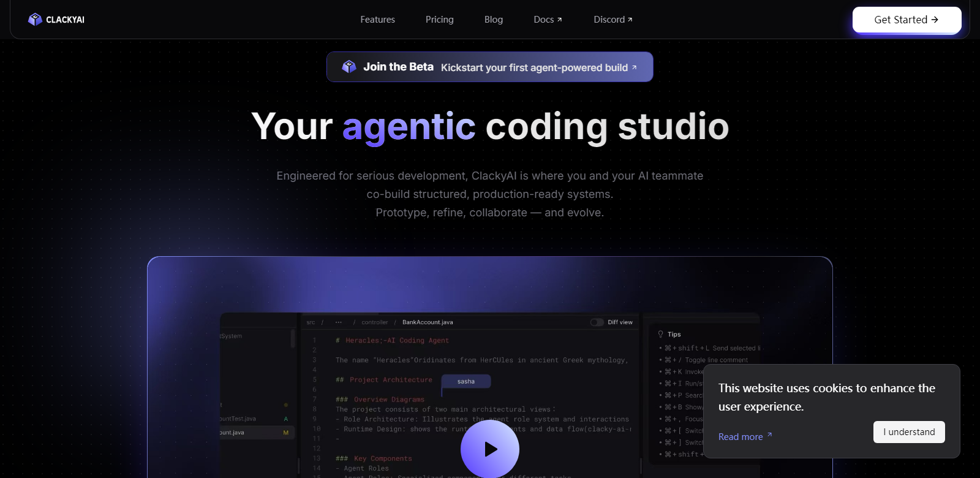Screen dimensions: 980x478
Task: Click the src breadcrumb segment
Action: pyautogui.click(x=311, y=322)
